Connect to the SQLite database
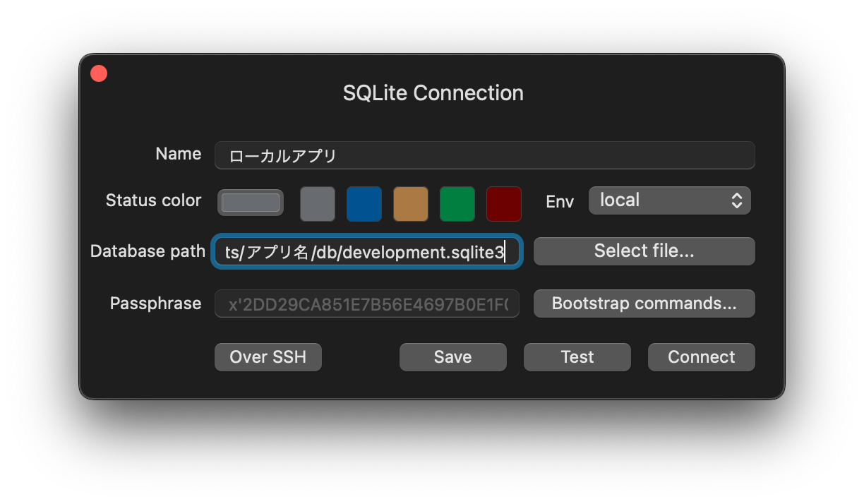The image size is (864, 504). 701,357
